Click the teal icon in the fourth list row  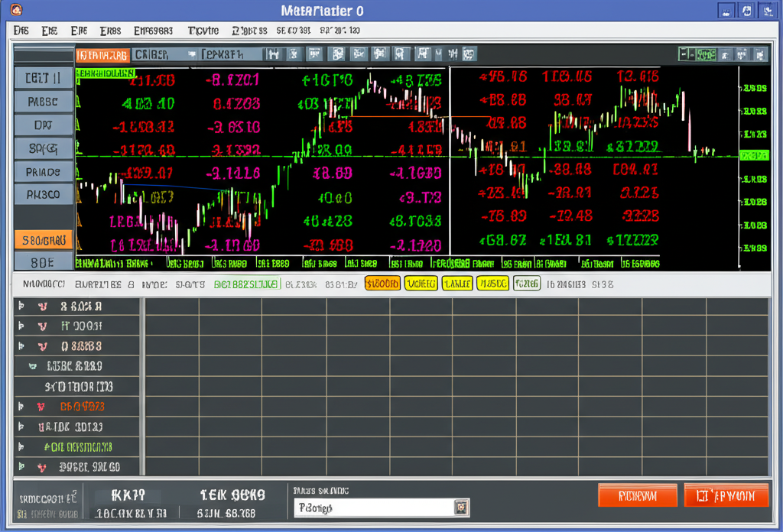coord(32,366)
